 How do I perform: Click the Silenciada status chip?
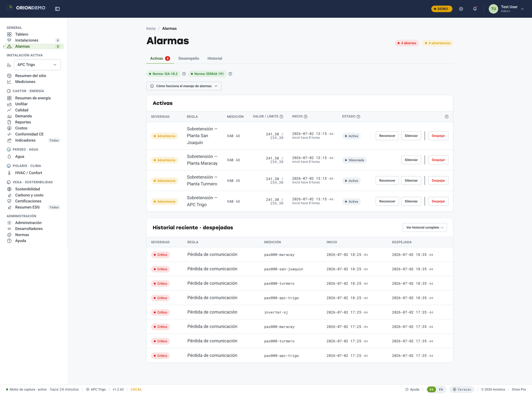[x=354, y=160]
